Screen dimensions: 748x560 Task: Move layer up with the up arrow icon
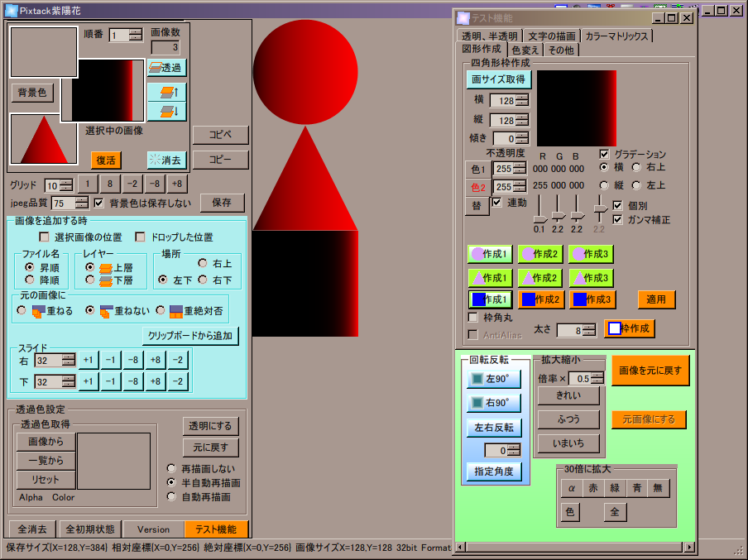[166, 92]
